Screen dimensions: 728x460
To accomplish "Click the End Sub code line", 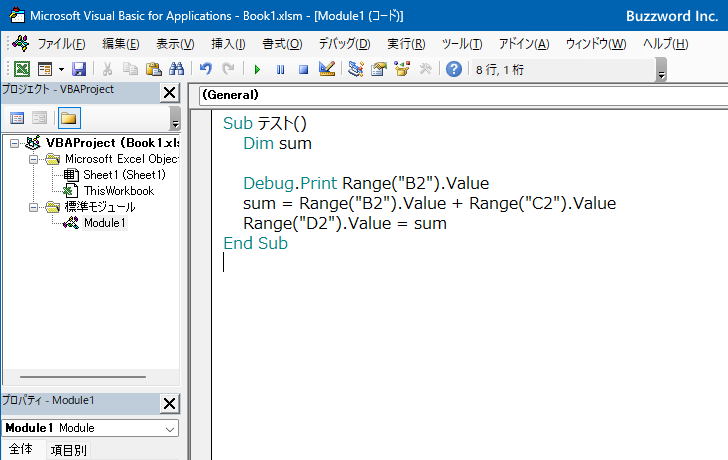I will click(255, 243).
